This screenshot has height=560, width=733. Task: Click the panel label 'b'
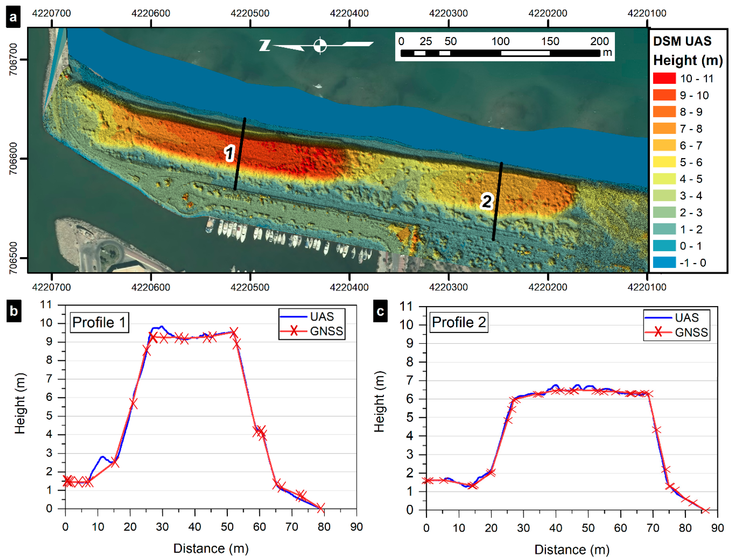click(x=14, y=311)
